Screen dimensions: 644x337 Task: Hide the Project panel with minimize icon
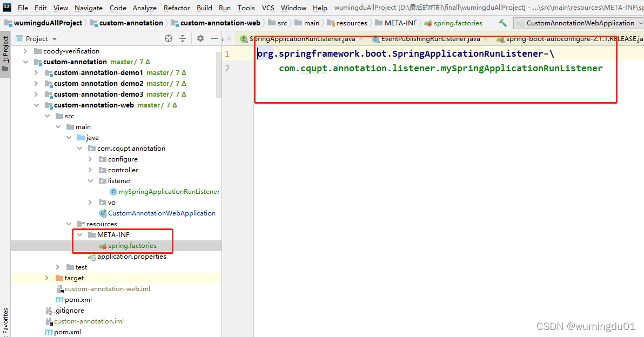coord(214,38)
